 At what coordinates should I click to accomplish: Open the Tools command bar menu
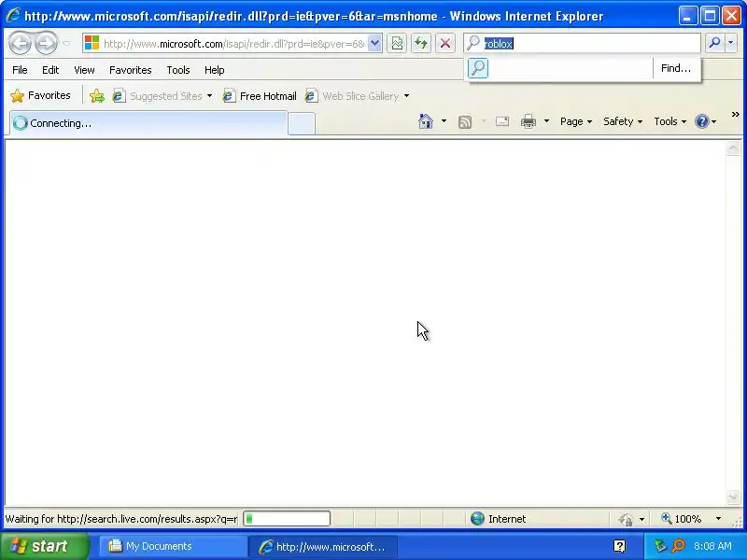click(669, 121)
